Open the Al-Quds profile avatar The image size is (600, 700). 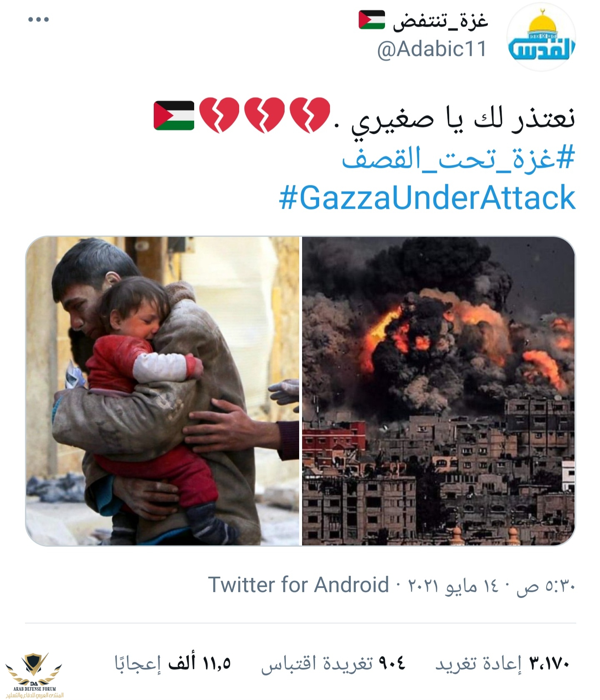(x=541, y=37)
